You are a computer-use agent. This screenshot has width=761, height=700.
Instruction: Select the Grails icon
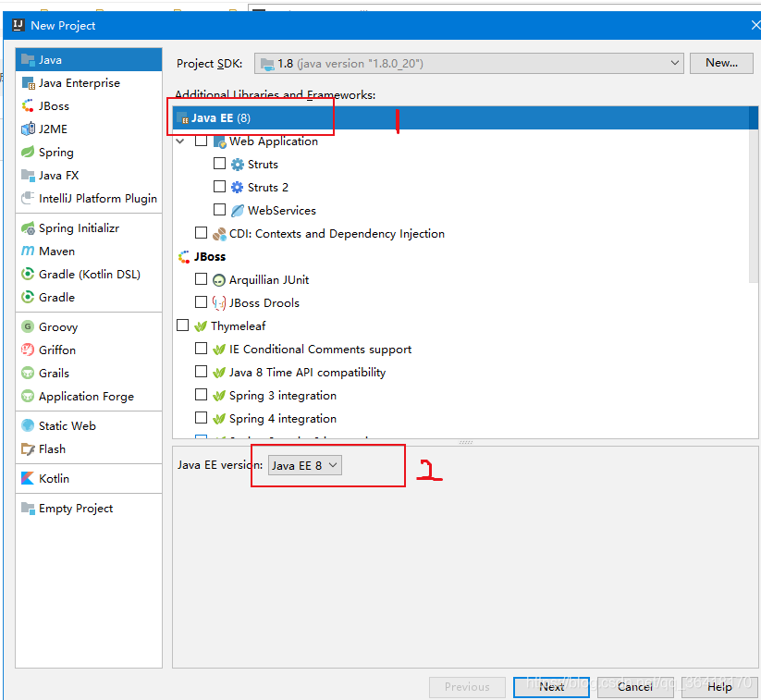coord(28,373)
